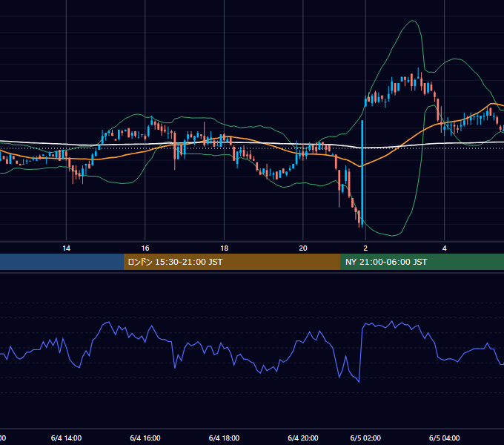504x445 pixels.
Task: Click the 16 hour label on price chart axis
Action: [145, 248]
